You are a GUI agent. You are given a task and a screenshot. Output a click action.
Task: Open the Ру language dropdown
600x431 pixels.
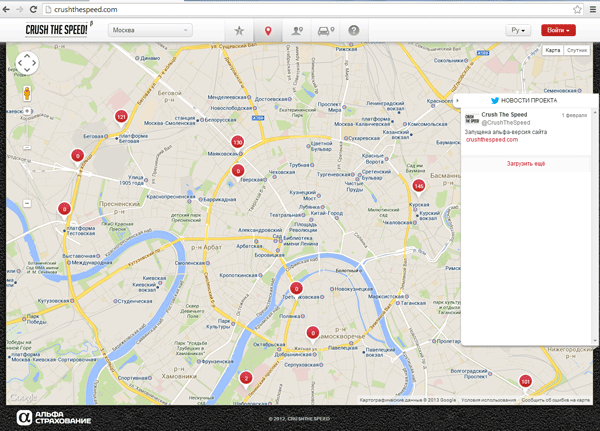(518, 31)
